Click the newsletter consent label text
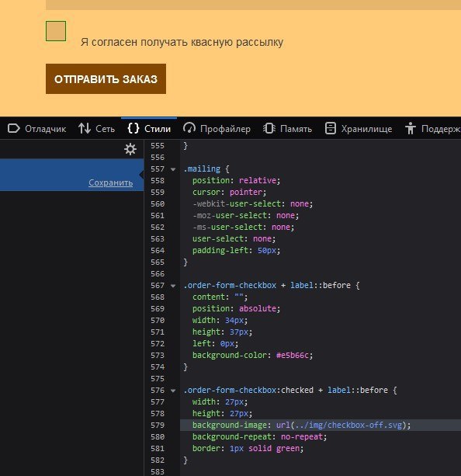 tap(182, 42)
